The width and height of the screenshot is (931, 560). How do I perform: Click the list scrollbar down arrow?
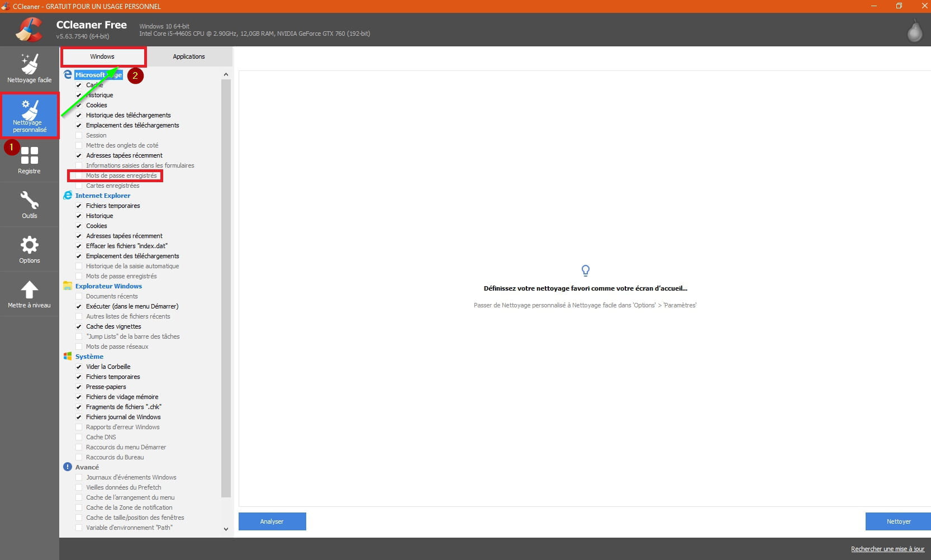(226, 529)
